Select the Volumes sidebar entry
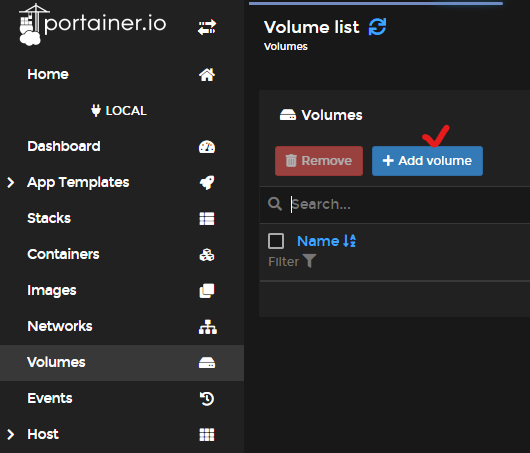This screenshot has height=453, width=530. coord(122,363)
